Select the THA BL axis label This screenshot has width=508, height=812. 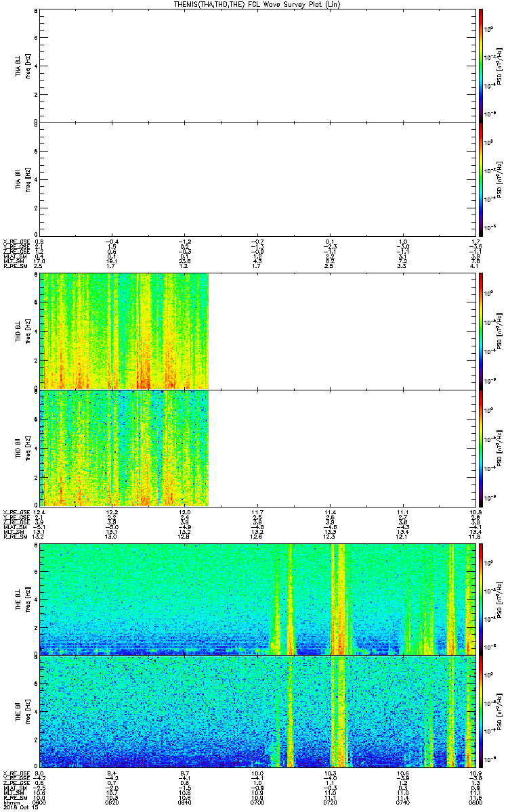point(18,65)
